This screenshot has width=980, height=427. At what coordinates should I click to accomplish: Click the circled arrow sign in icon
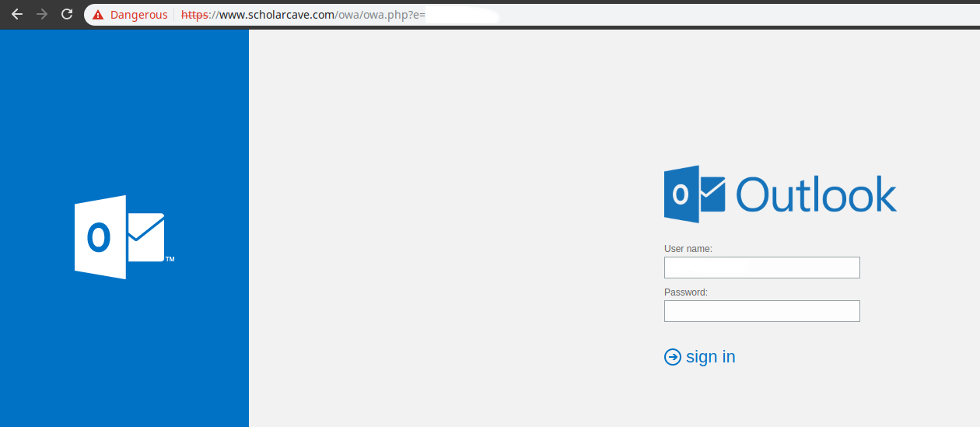(x=672, y=357)
